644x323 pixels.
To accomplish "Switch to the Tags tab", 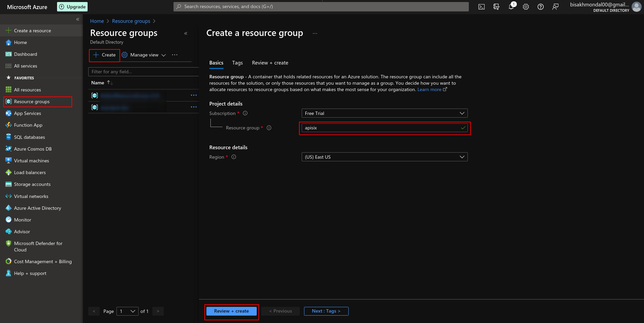I will click(237, 63).
